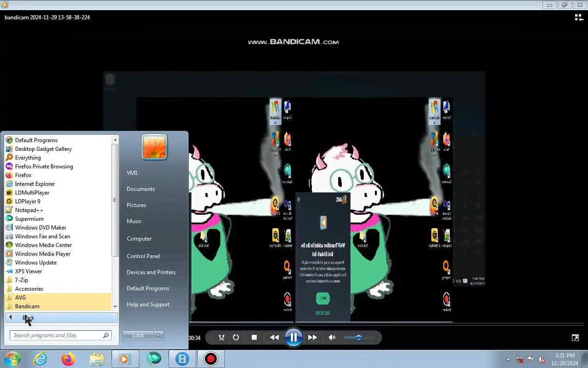588x368 pixels.
Task: Open Windows Update
Action: [x=35, y=263]
